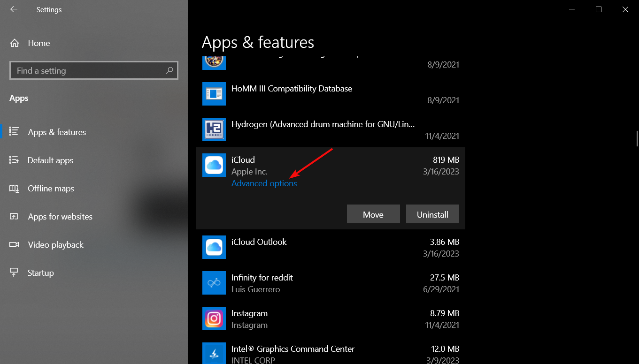Minimize the Settings window
This screenshot has width=639, height=364.
572,9
